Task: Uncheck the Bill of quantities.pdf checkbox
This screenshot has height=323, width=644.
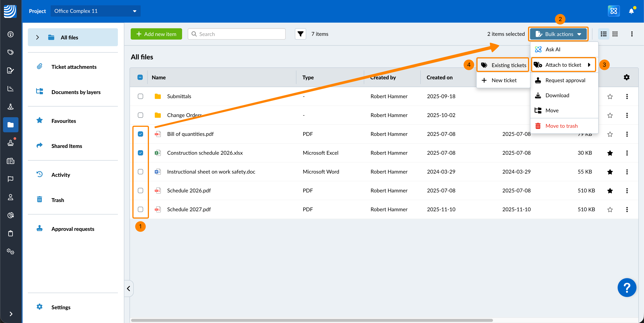Action: pos(140,134)
